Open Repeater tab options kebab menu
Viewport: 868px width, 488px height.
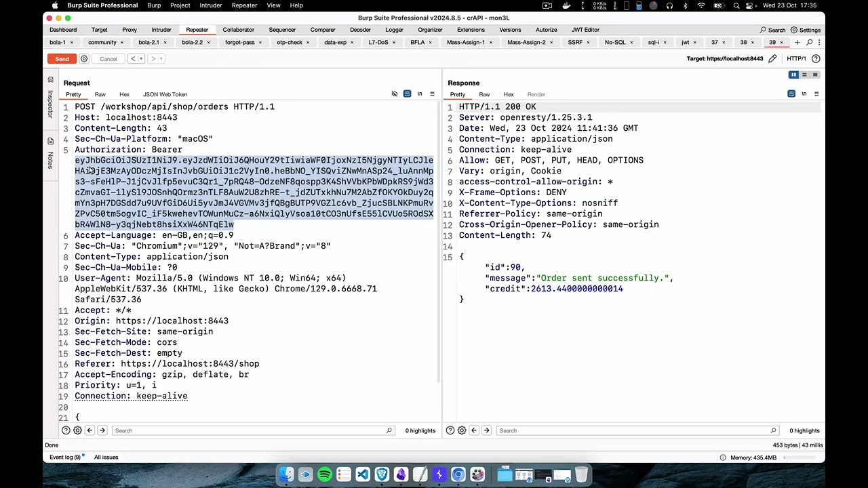[x=818, y=43]
